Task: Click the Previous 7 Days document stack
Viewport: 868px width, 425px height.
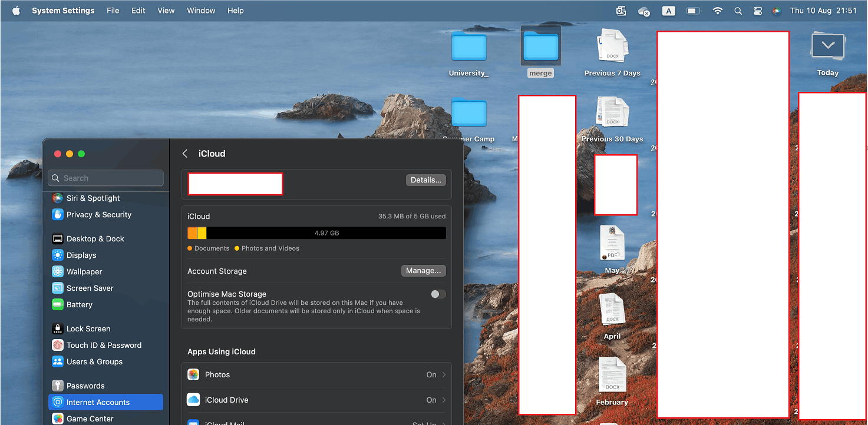Action: pyautogui.click(x=612, y=53)
